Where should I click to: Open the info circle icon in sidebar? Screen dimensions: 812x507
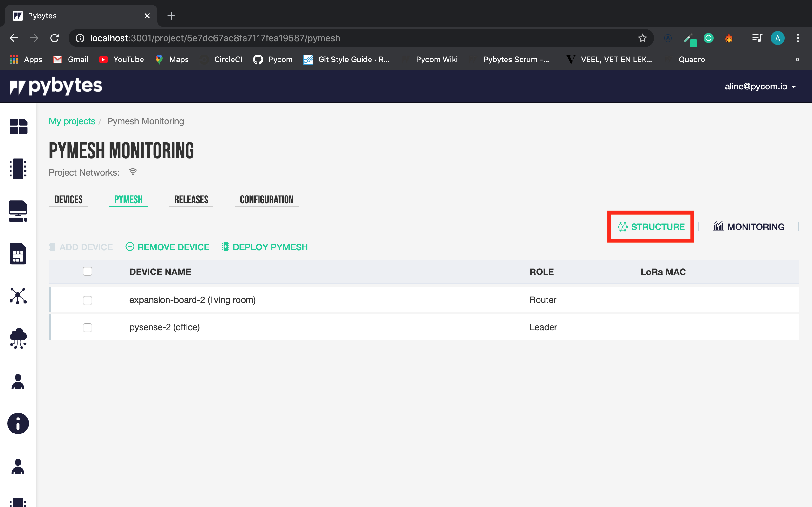click(x=18, y=423)
